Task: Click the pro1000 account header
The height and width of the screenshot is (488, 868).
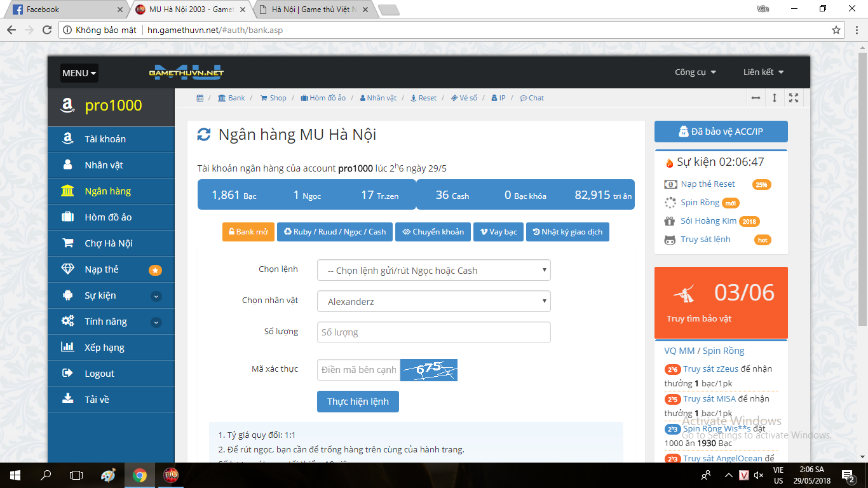Action: pyautogui.click(x=111, y=106)
